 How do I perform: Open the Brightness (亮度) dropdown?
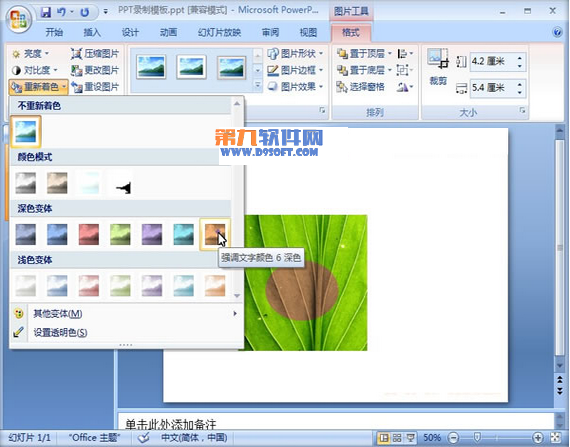[31, 54]
